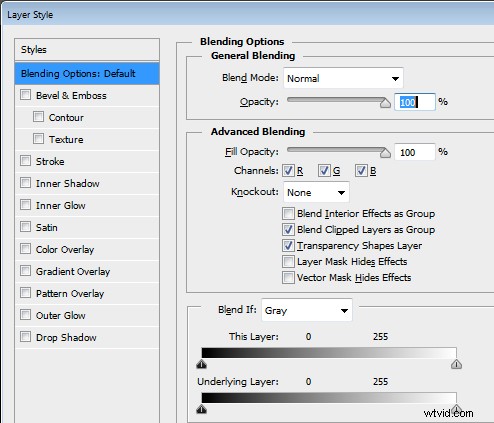Open the Blend Mode dropdown showing Normal
The width and height of the screenshot is (494, 423).
[343, 78]
